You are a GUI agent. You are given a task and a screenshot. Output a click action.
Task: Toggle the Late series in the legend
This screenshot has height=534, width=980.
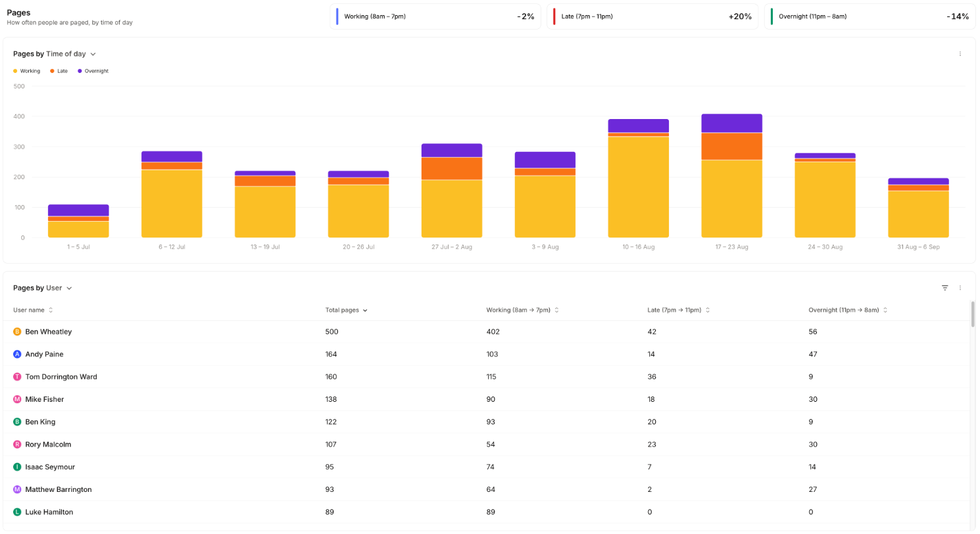pyautogui.click(x=59, y=71)
